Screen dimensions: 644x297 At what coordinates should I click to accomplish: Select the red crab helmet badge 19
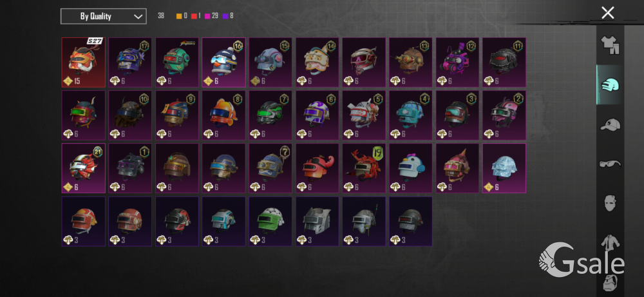[365, 168]
